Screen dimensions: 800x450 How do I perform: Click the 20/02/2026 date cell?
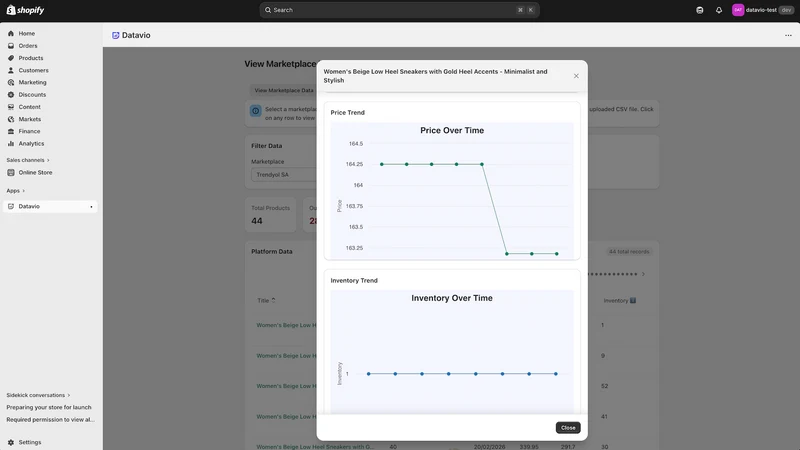(x=489, y=447)
